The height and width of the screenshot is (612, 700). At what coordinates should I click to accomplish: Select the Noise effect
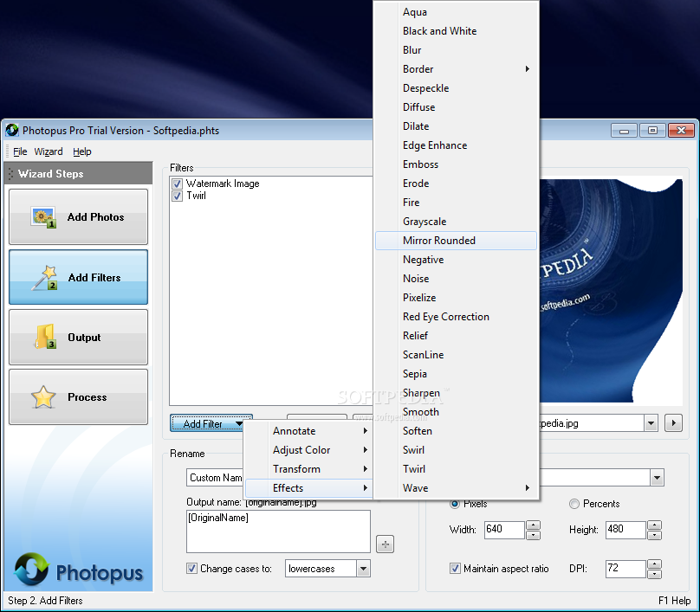(x=456, y=279)
